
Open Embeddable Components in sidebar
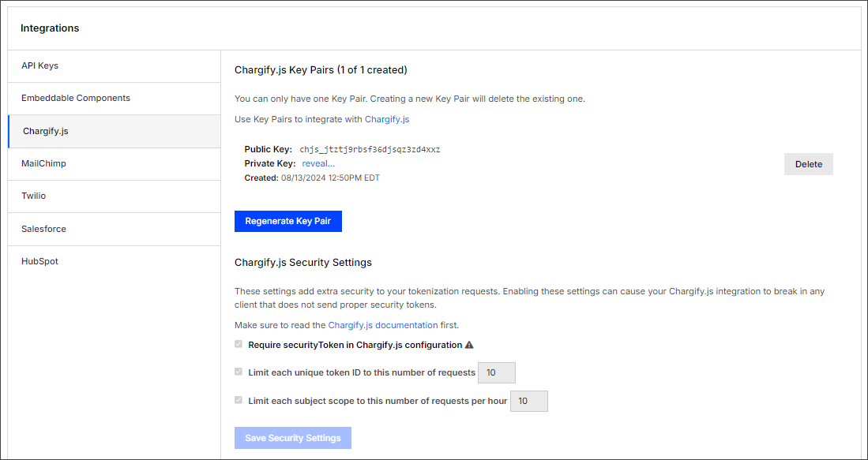[x=114, y=99]
